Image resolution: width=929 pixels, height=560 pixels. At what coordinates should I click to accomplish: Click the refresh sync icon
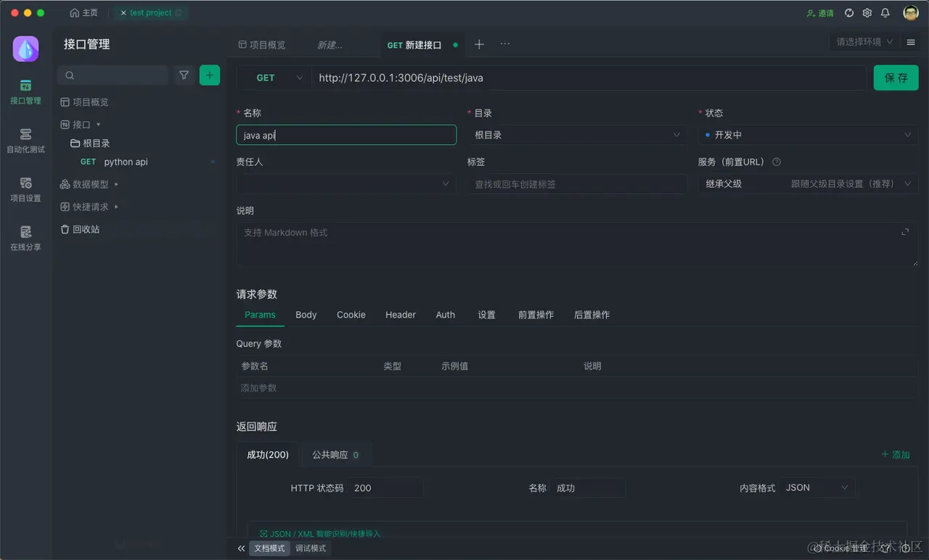[849, 13]
